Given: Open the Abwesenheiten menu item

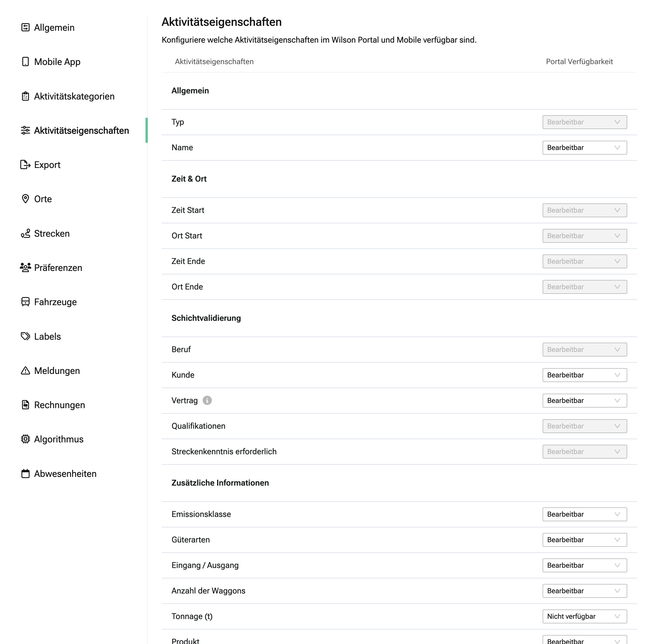Looking at the screenshot, I should click(65, 474).
